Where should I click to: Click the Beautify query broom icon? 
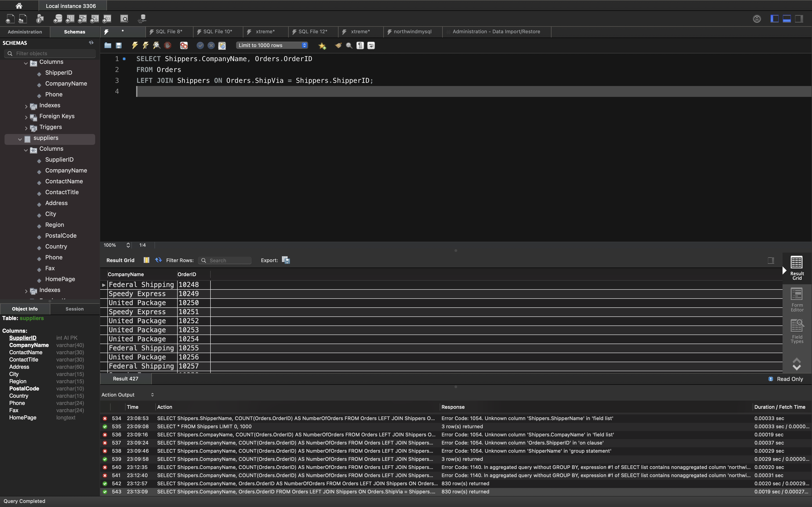[338, 45]
